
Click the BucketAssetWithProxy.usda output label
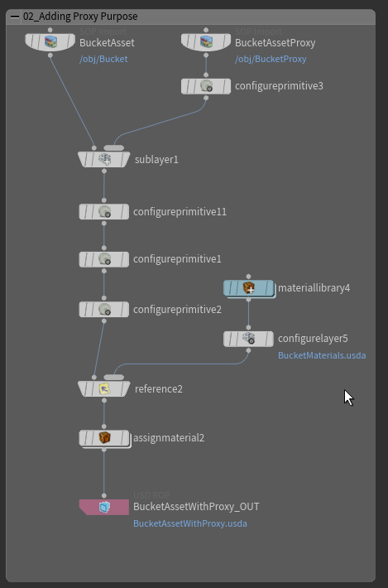190,523
